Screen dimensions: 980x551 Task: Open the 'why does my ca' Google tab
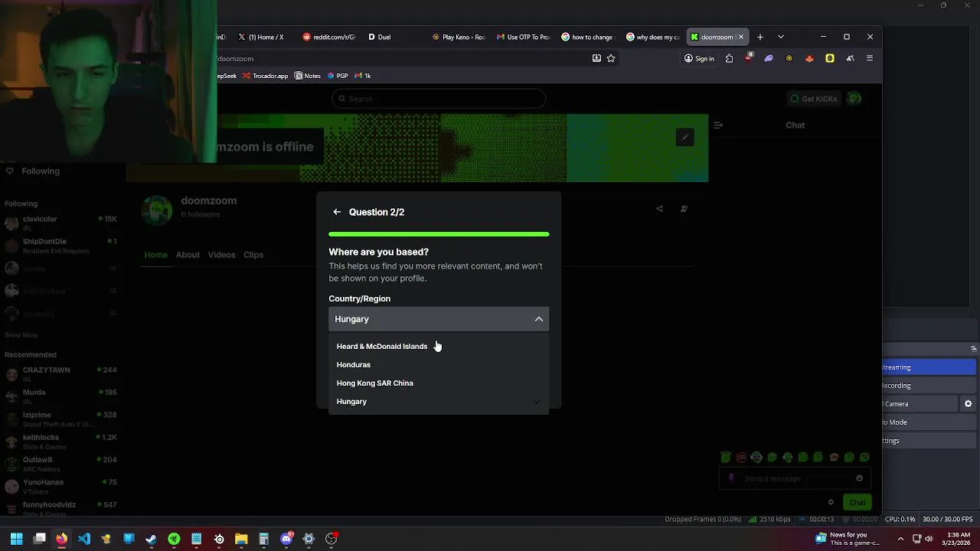pyautogui.click(x=652, y=37)
